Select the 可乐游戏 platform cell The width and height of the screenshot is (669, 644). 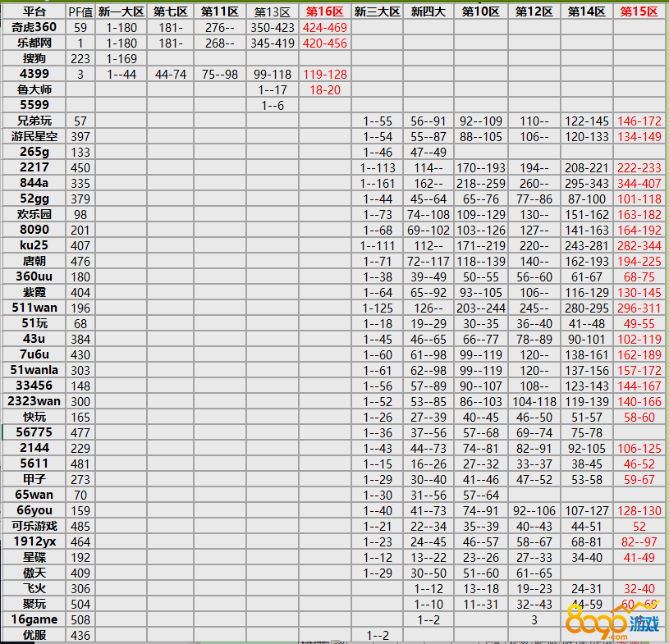click(34, 526)
